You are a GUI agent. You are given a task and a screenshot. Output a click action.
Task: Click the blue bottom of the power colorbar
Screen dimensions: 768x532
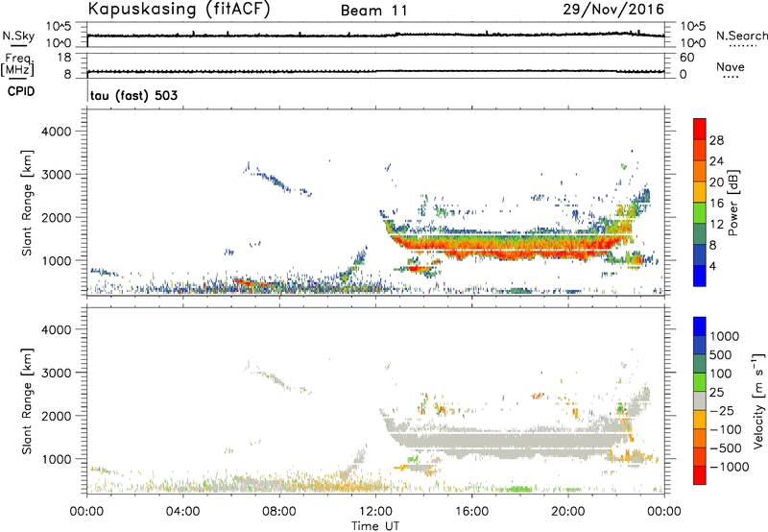700,276
